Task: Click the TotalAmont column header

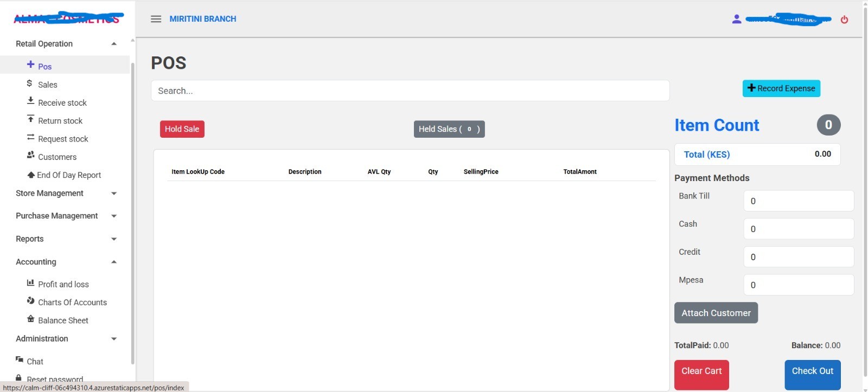Action: point(580,172)
